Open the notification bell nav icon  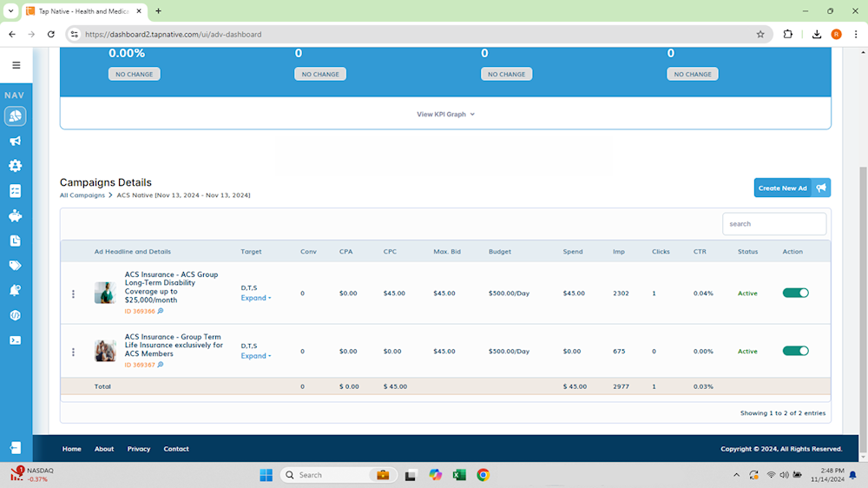click(15, 290)
